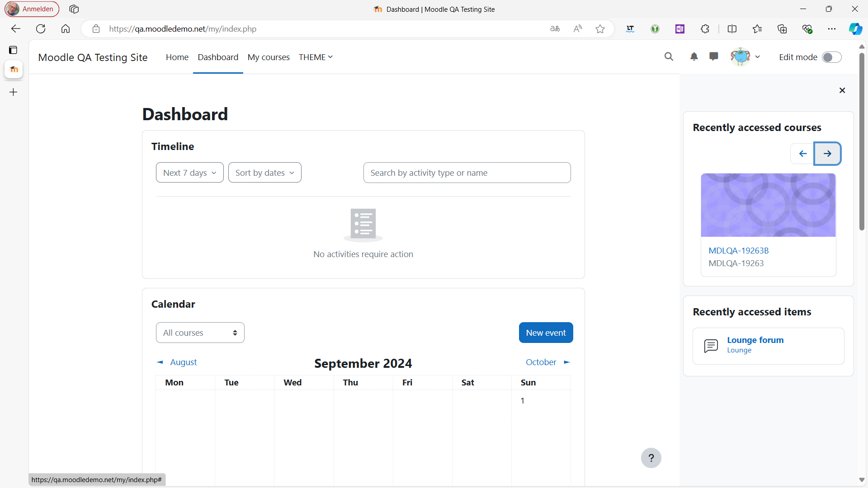
Task: Go to Home in the navigation bar
Action: [177, 57]
